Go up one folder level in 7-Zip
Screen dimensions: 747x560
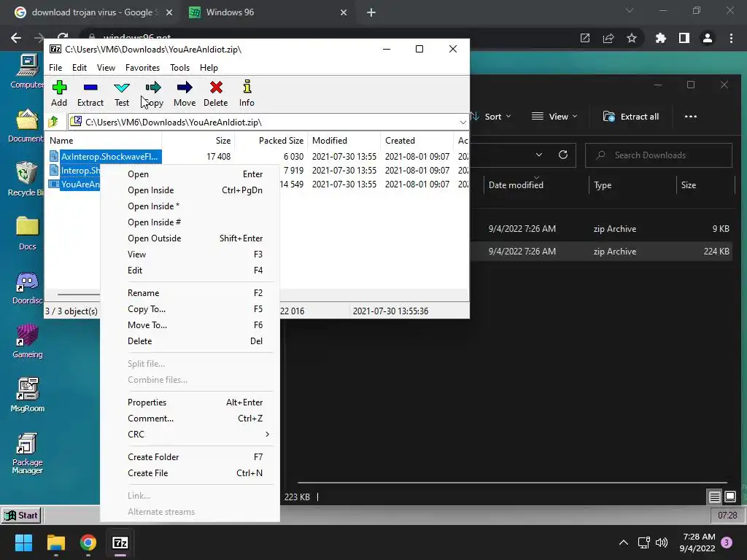pyautogui.click(x=53, y=122)
